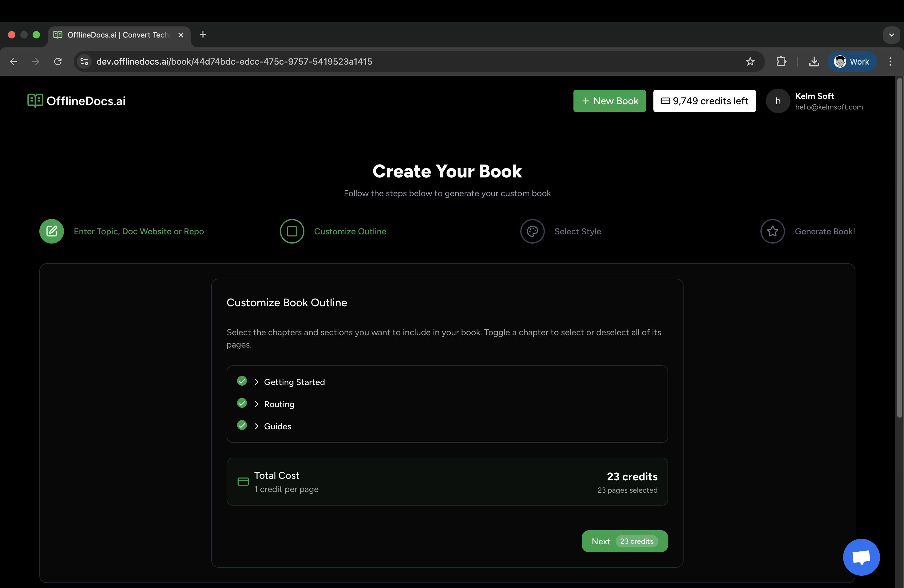Toggle the Routing chapter selection
Viewport: 904px width, 588px height.
click(x=242, y=403)
